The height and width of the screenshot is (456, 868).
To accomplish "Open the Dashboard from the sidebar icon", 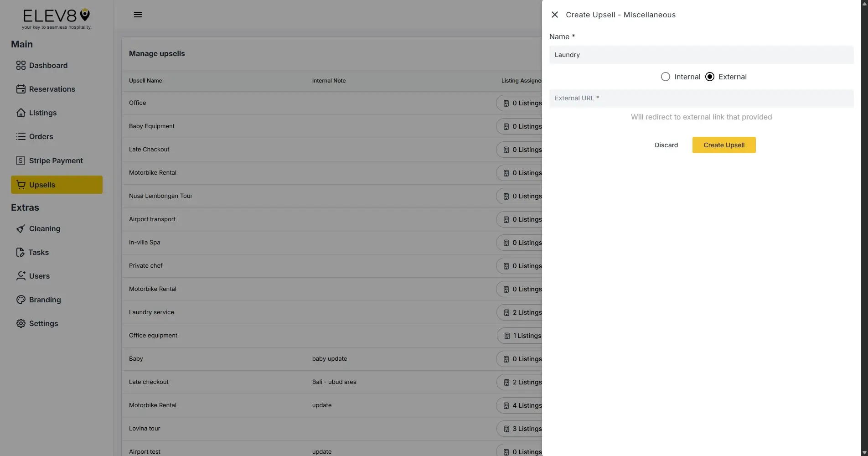I will click(x=21, y=65).
